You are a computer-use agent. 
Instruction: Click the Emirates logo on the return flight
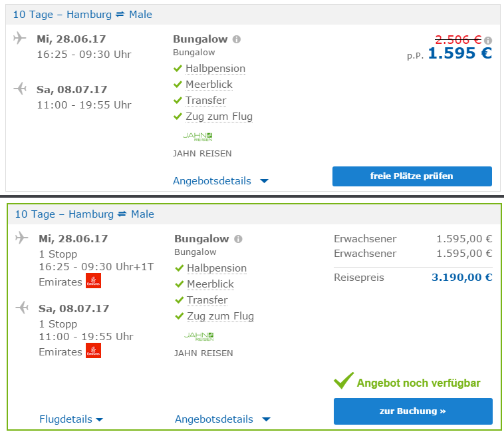tap(93, 351)
